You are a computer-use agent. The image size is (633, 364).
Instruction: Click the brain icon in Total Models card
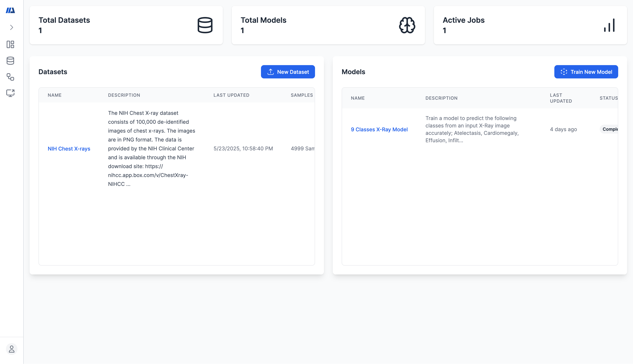tap(407, 25)
